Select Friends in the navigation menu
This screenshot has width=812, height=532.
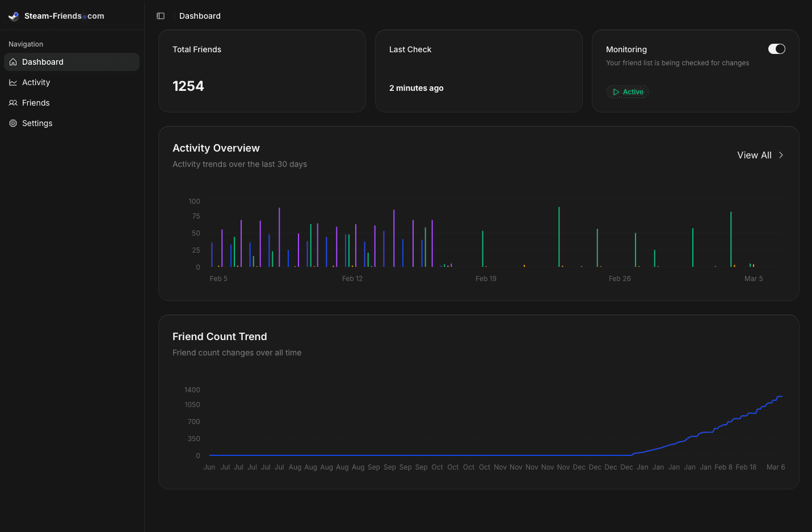36,103
